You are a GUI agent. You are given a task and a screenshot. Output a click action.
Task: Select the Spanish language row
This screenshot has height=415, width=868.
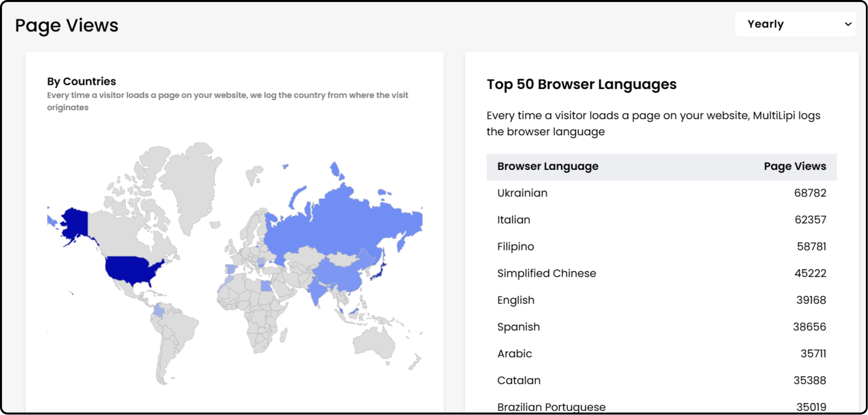661,327
